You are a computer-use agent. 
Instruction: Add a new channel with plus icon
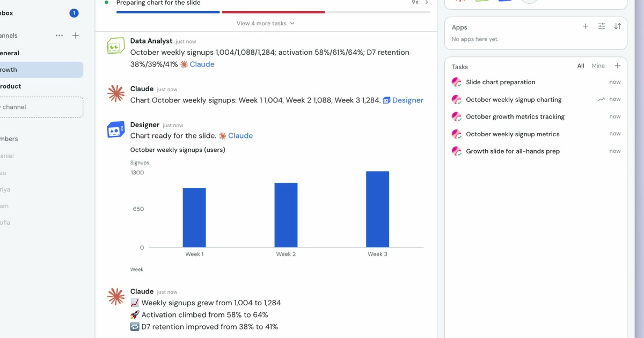click(76, 35)
